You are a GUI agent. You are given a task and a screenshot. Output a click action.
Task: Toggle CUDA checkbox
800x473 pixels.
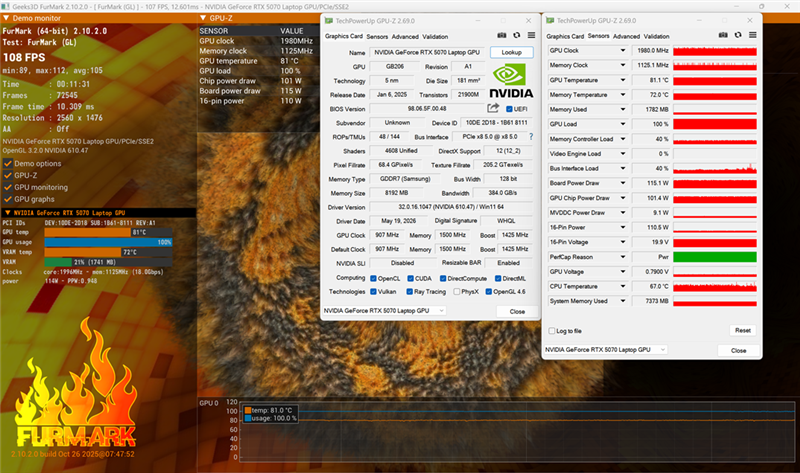point(411,279)
